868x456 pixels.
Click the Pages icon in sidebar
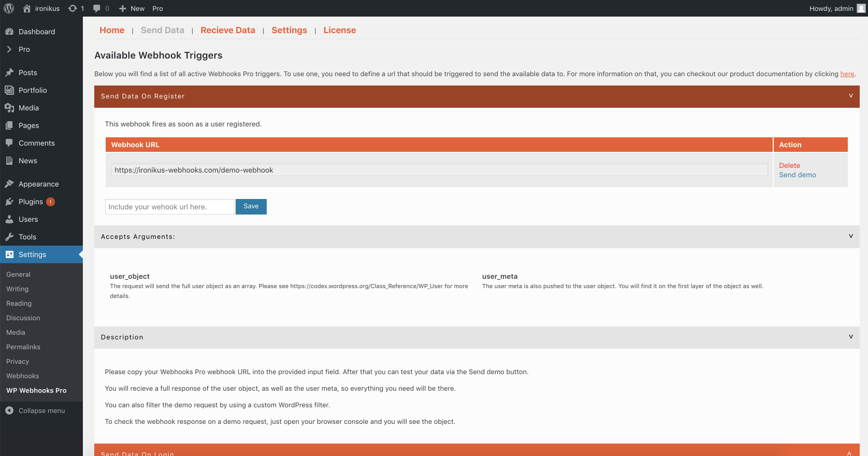[9, 125]
